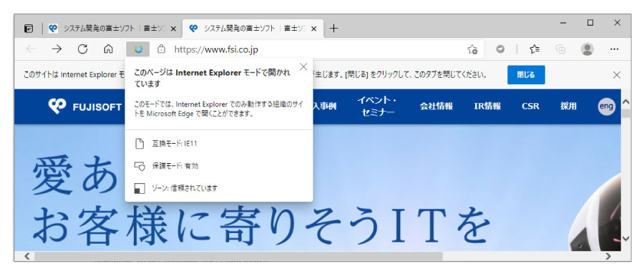
Task: Click the tracking prevention circle icon
Action: [500, 49]
